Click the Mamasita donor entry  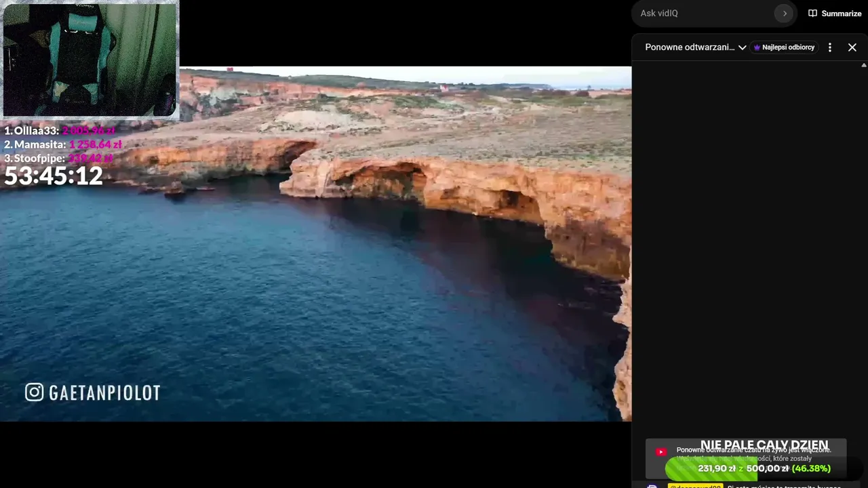(63, 144)
